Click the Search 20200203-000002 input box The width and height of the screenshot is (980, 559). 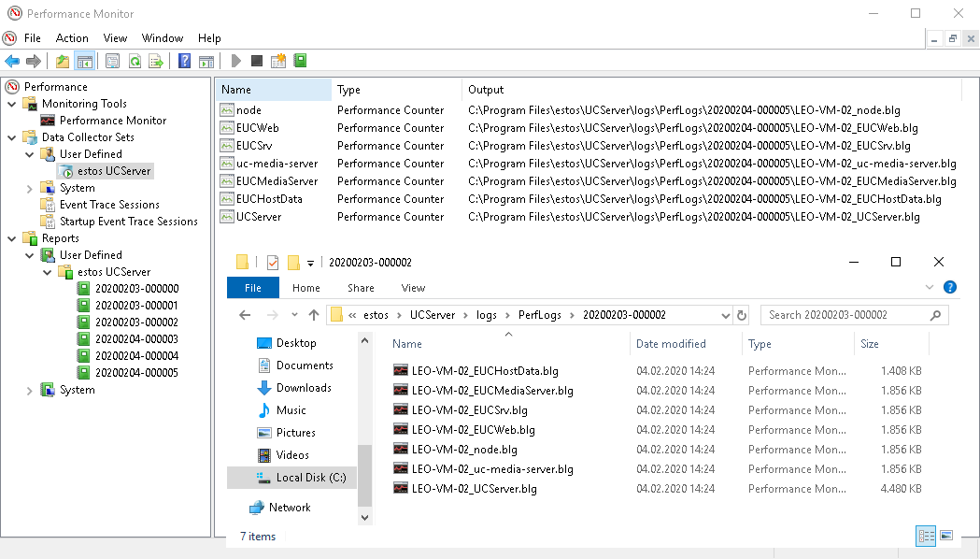click(x=845, y=315)
